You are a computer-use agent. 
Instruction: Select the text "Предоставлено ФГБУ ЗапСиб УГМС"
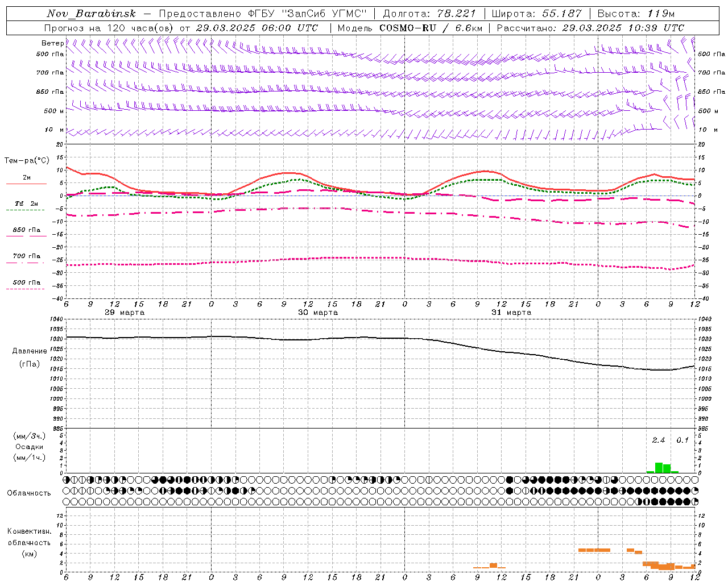click(x=263, y=14)
